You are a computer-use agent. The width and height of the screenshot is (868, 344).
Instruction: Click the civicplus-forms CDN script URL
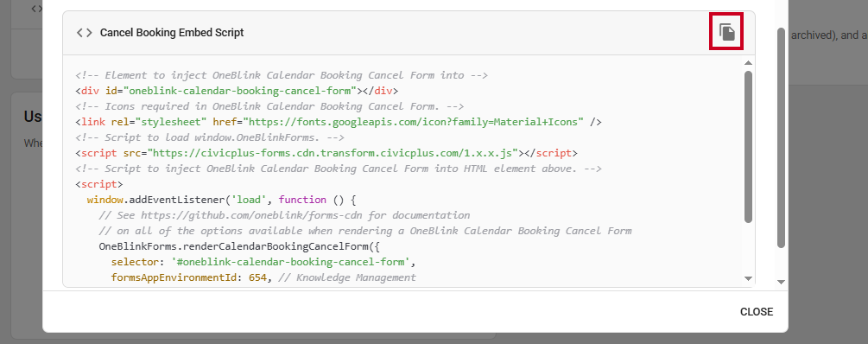click(x=333, y=153)
